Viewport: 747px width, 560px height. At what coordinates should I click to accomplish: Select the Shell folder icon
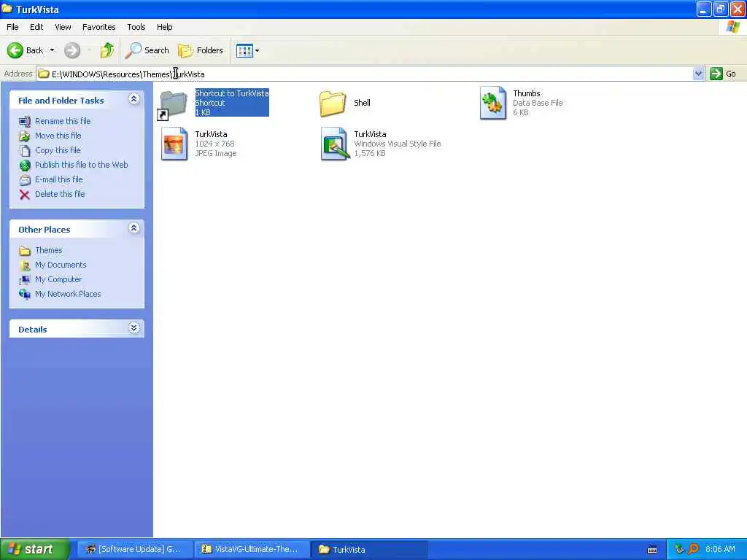coord(332,104)
